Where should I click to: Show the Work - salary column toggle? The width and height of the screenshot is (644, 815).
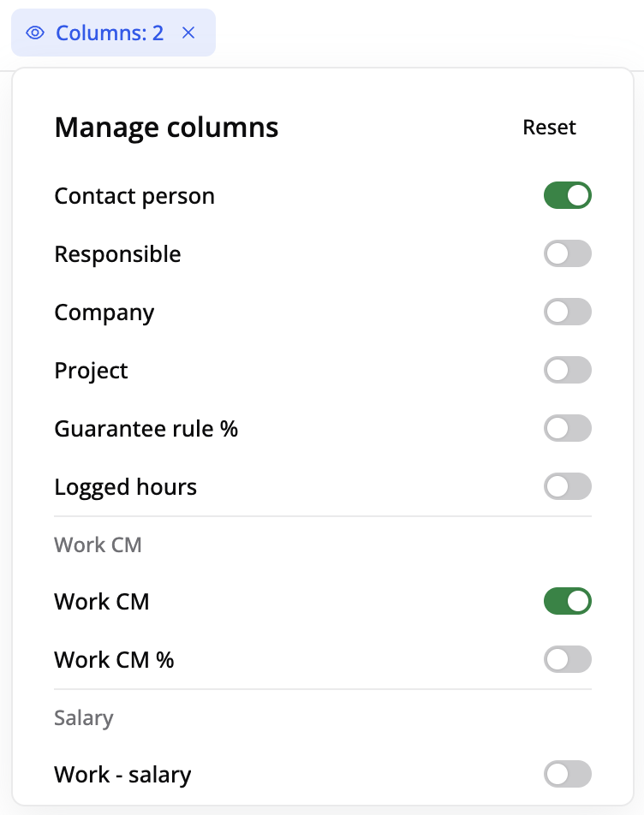point(567,775)
